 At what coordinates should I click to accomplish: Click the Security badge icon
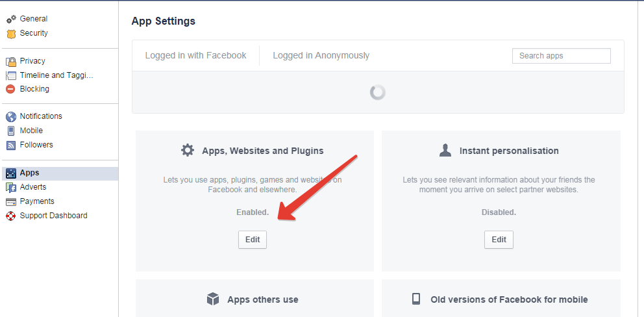[11, 34]
